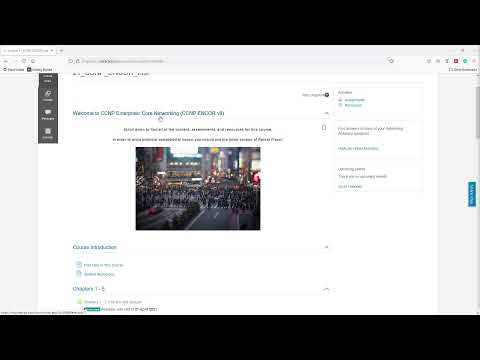Click the Go to calendar link

(350, 186)
